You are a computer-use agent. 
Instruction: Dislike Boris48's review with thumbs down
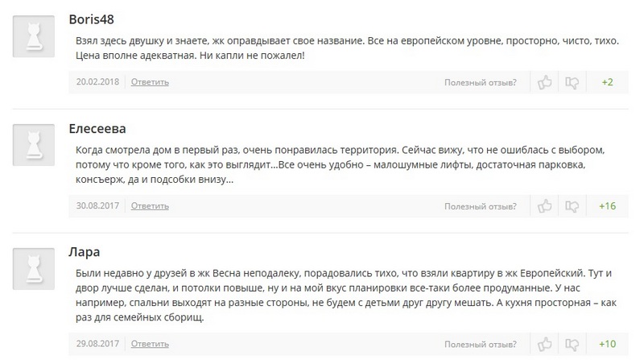coord(572,83)
